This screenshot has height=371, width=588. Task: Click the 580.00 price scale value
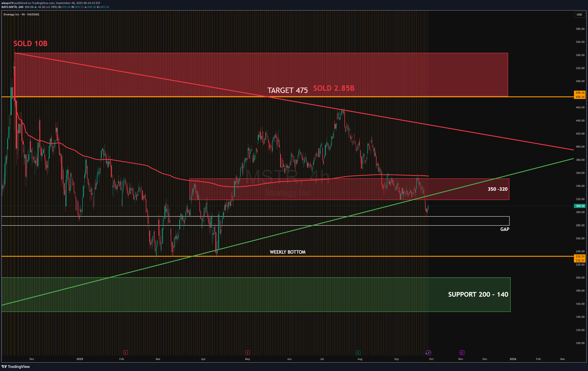click(x=580, y=29)
